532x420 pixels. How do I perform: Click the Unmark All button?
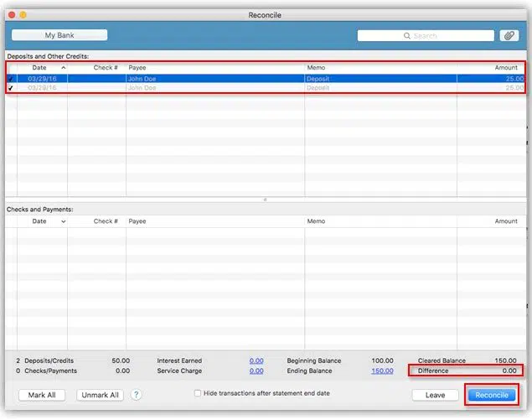pos(100,395)
